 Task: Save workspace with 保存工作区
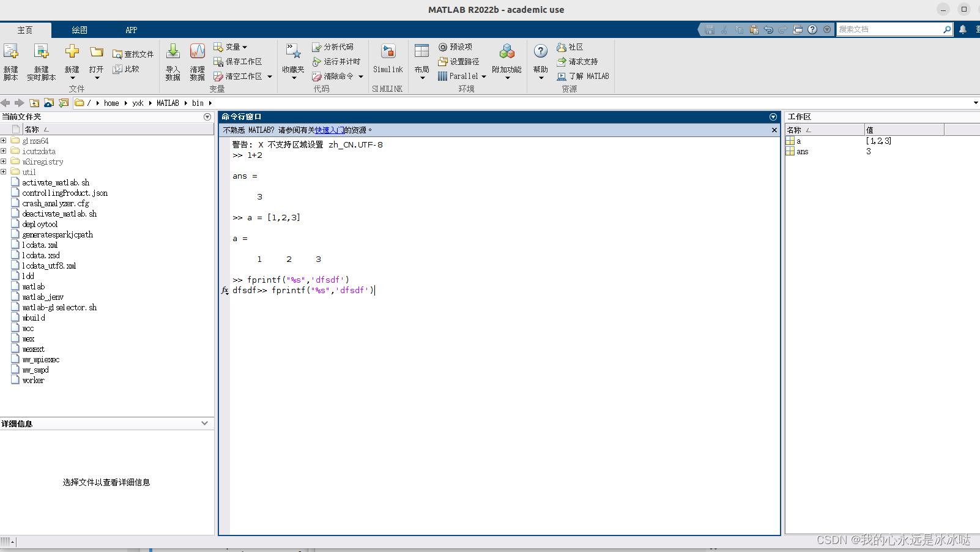tap(240, 61)
